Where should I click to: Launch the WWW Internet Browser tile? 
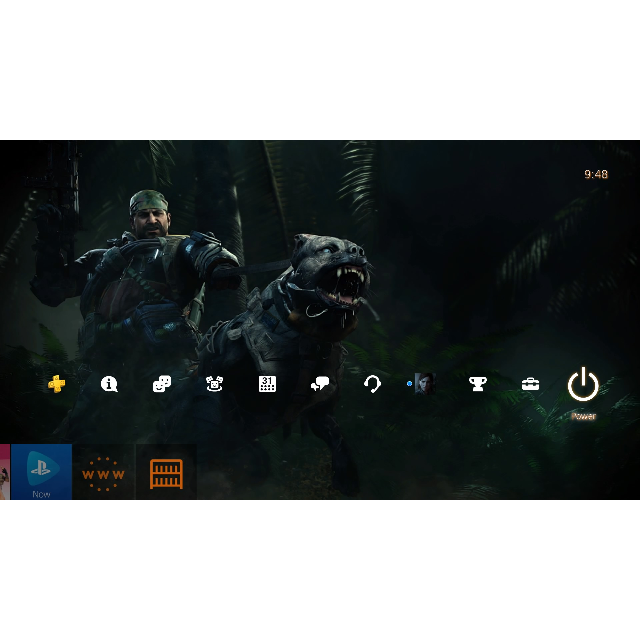pos(103,472)
